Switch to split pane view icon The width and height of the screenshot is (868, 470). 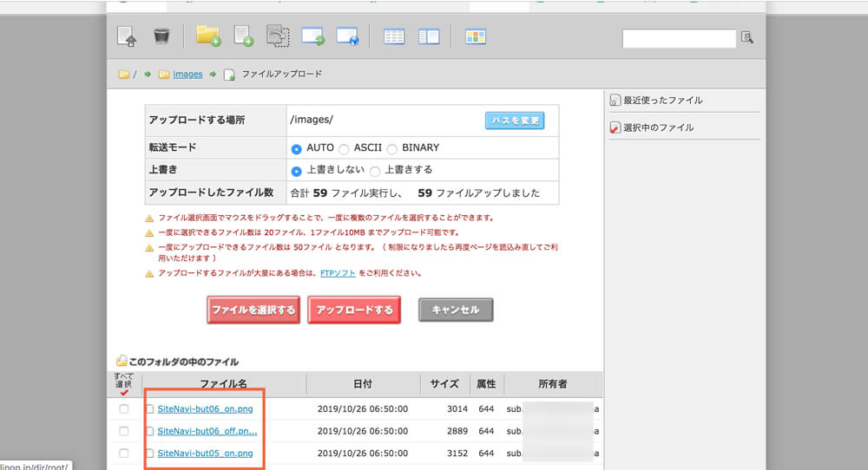click(429, 37)
